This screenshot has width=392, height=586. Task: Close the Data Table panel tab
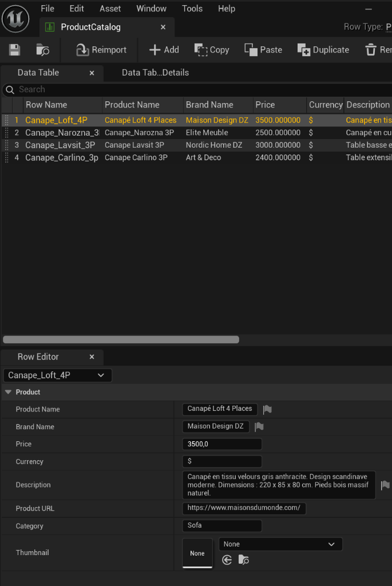click(x=92, y=73)
